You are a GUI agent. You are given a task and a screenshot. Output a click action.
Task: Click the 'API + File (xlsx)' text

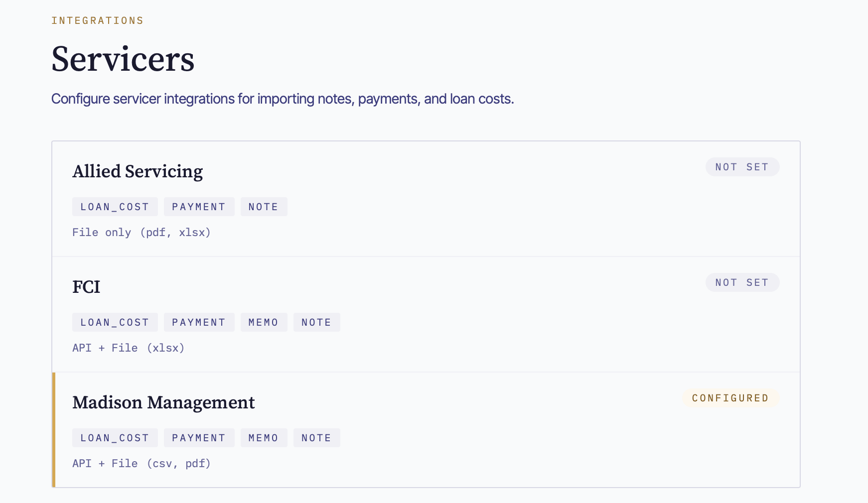click(x=129, y=348)
